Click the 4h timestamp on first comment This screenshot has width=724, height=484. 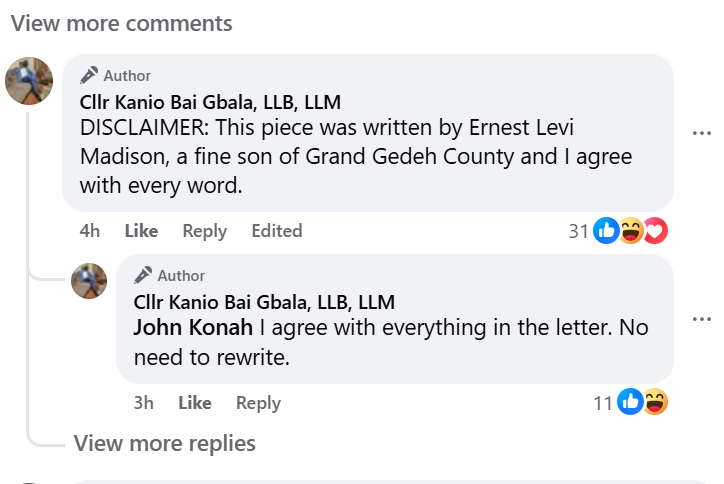click(x=90, y=231)
